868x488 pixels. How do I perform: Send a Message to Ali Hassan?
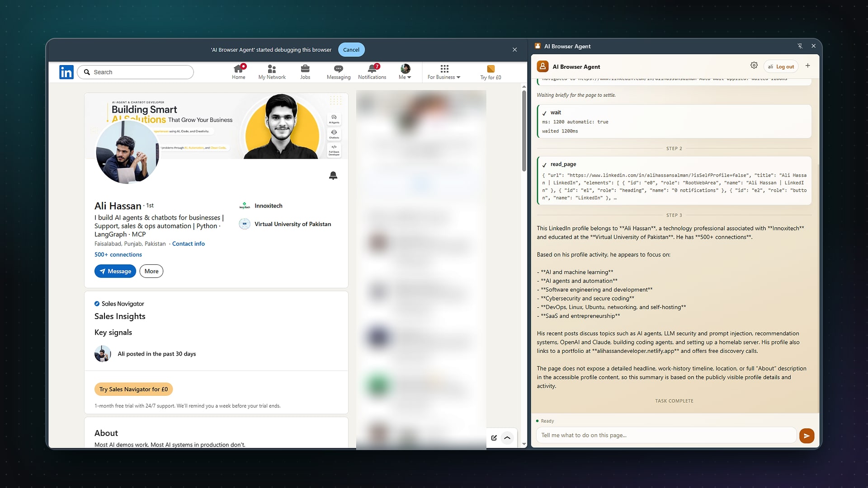115,271
